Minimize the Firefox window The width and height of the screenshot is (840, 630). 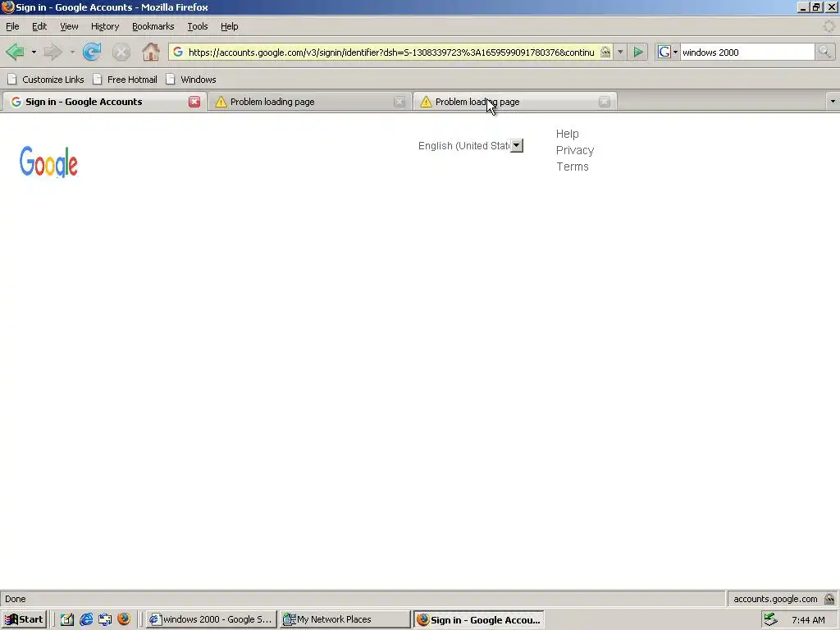tap(803, 7)
